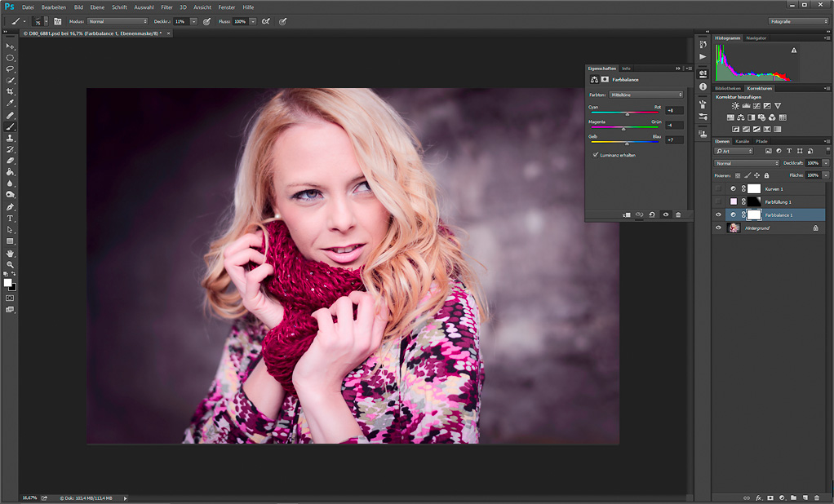The height and width of the screenshot is (504, 834).
Task: Clip adjustment to layer below
Action: 627,214
